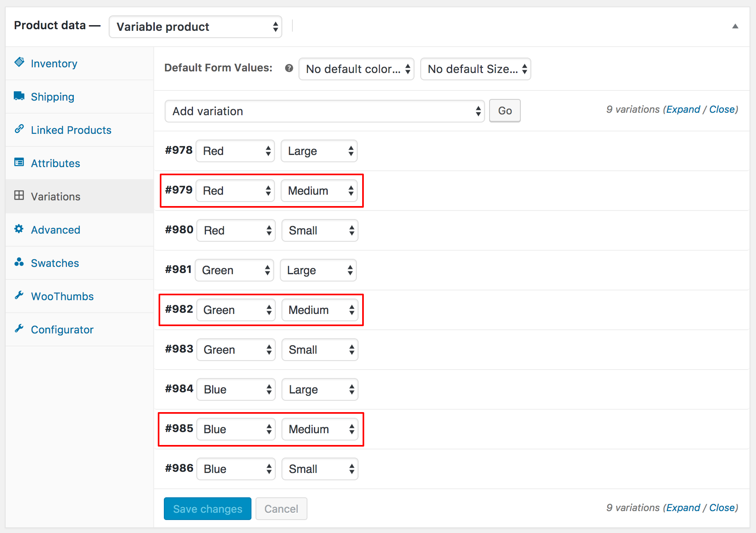Open the Add variation actions dropdown
The width and height of the screenshot is (756, 533).
[324, 111]
